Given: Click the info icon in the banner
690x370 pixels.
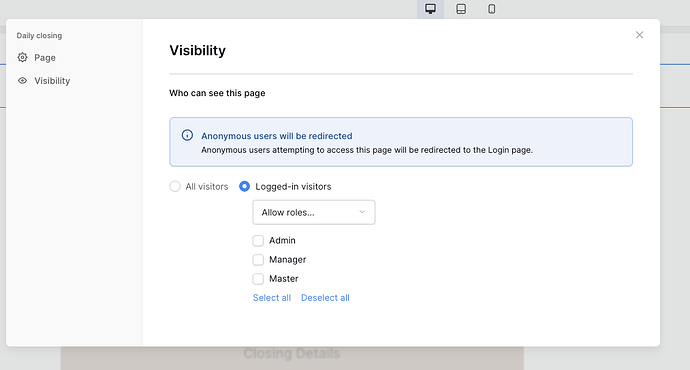Looking at the screenshot, I should [x=187, y=135].
